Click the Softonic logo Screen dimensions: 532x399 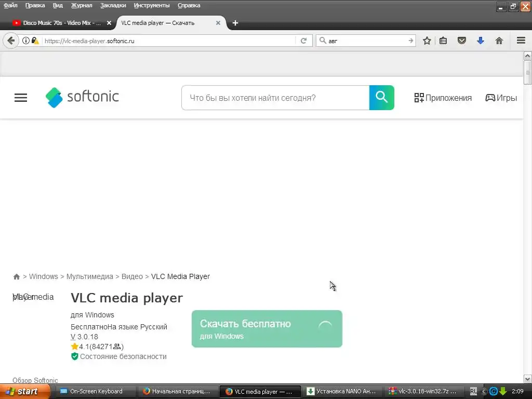pyautogui.click(x=82, y=97)
